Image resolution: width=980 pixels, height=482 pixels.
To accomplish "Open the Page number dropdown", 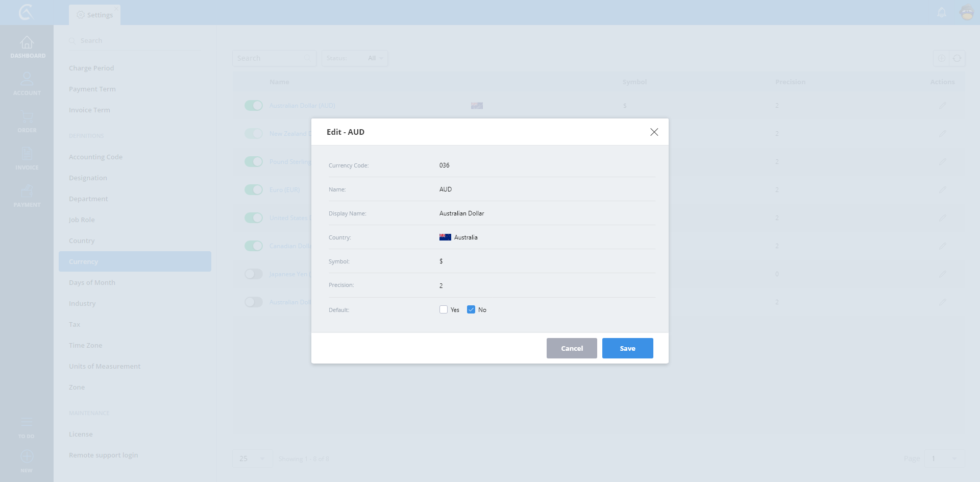I will point(944,459).
